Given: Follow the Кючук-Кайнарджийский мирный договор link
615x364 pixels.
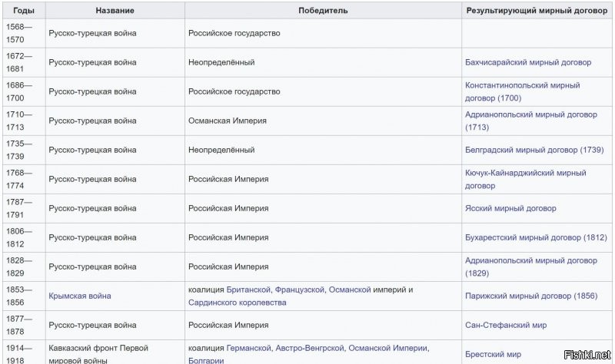Looking at the screenshot, I should pyautogui.click(x=526, y=179).
